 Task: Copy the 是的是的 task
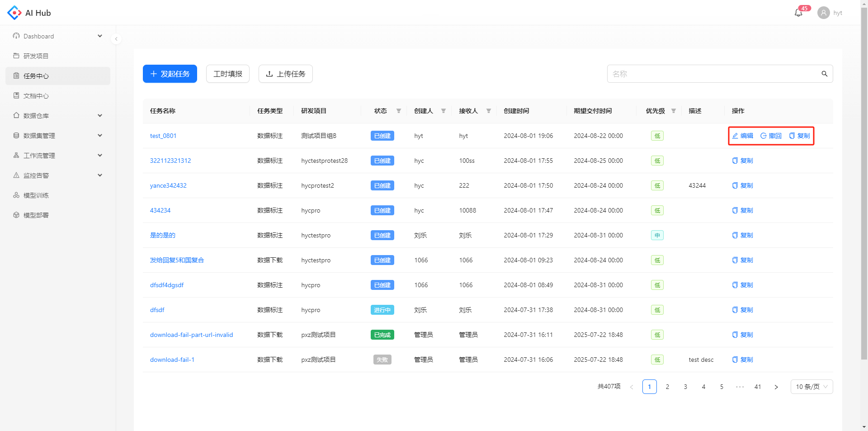coord(743,235)
